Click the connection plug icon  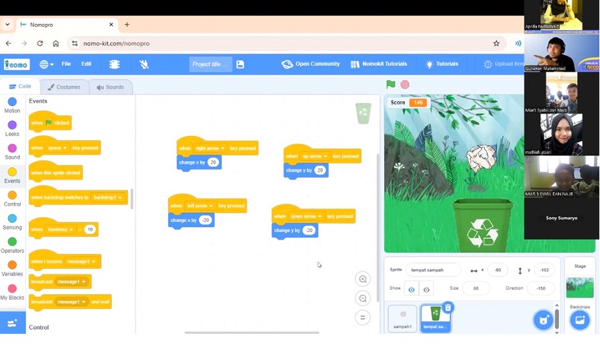click(144, 64)
